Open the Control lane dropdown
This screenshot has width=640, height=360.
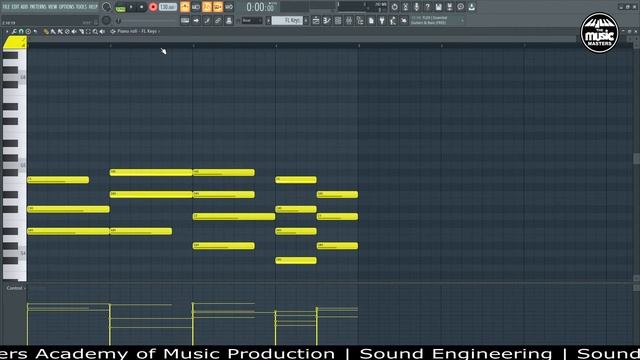15,288
